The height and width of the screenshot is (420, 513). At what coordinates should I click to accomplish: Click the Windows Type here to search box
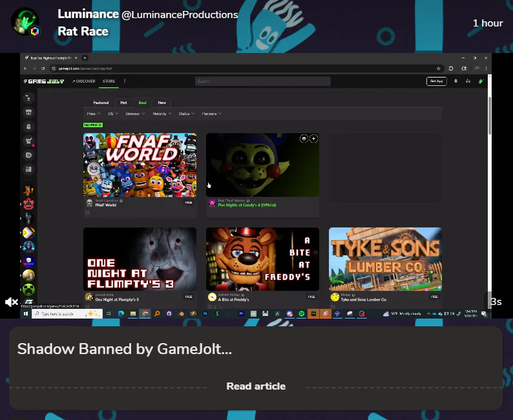(67, 313)
